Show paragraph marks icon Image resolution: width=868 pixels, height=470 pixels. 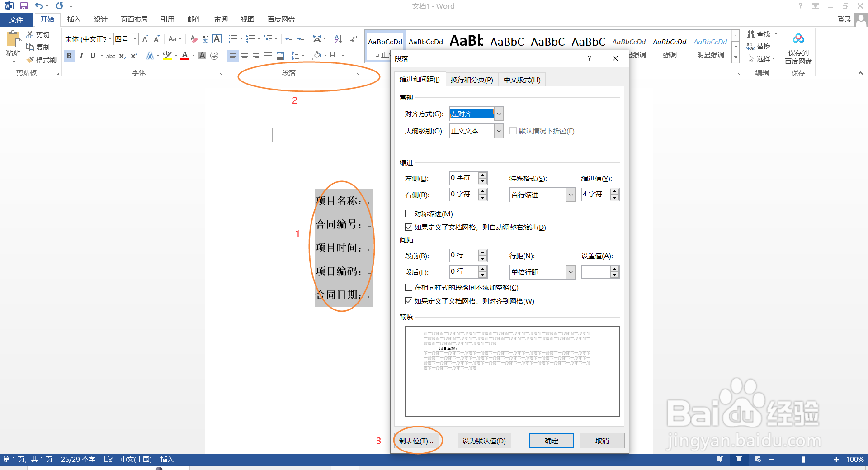[x=354, y=39]
